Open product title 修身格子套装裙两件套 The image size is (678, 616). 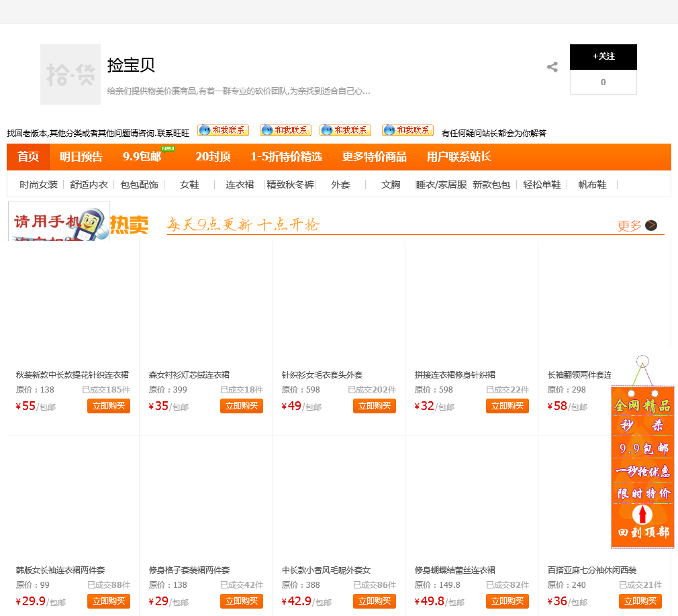point(189,570)
